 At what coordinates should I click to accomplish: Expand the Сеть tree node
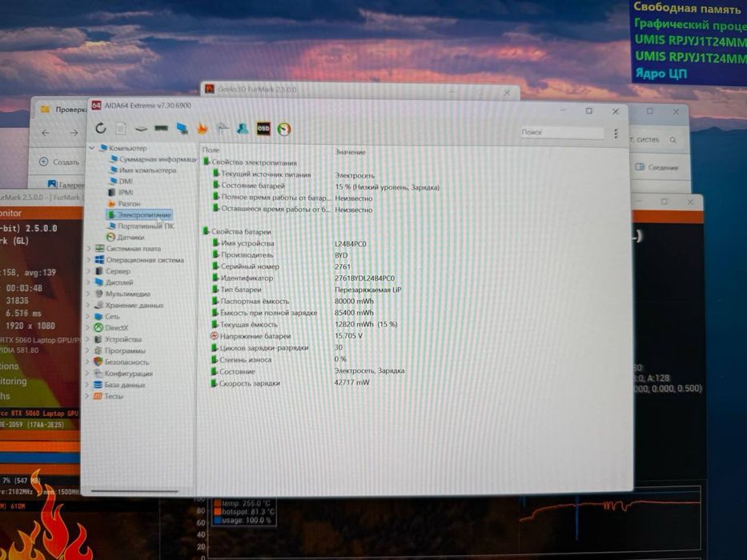[89, 317]
